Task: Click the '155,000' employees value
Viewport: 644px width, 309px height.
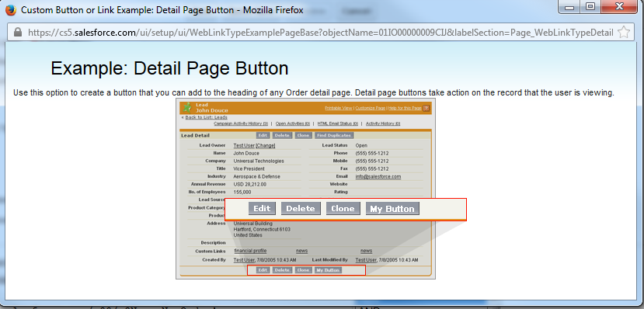Action: 242,192
